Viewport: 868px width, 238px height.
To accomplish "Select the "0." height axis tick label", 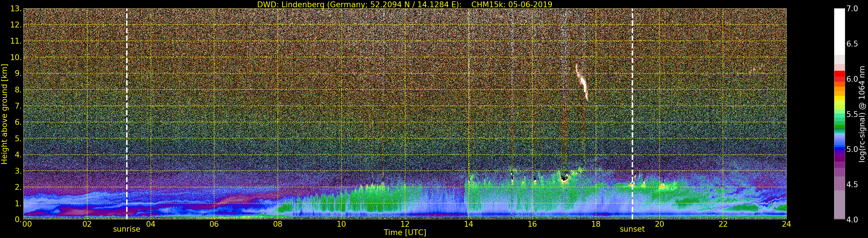I will point(19,219).
